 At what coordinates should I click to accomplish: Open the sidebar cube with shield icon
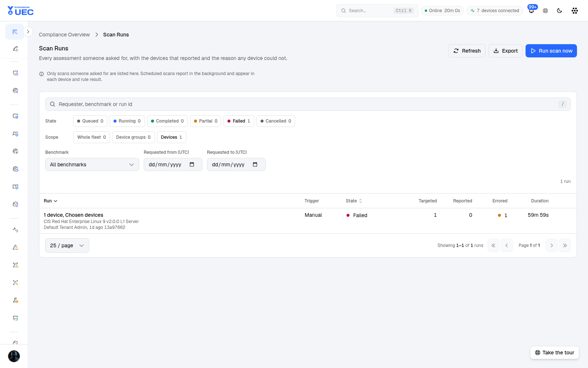15,204
